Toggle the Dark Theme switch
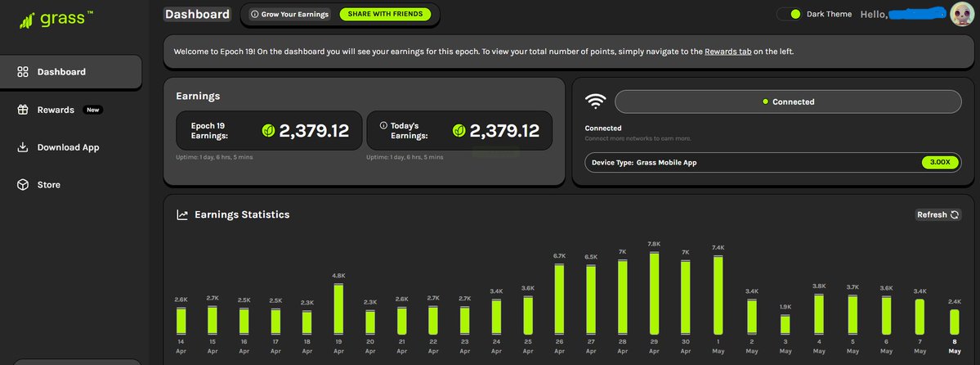Viewport: 980px width, 365px height. click(x=790, y=14)
